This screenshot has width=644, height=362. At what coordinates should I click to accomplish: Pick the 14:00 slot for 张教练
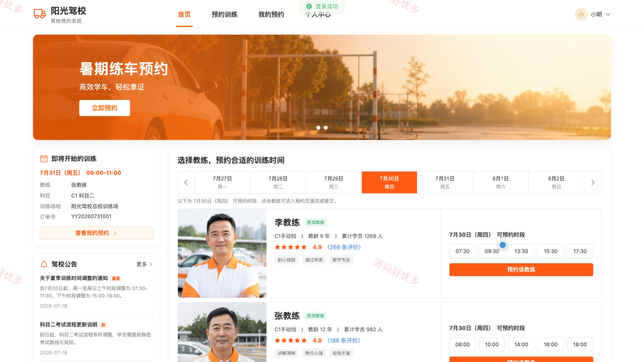[521, 344]
